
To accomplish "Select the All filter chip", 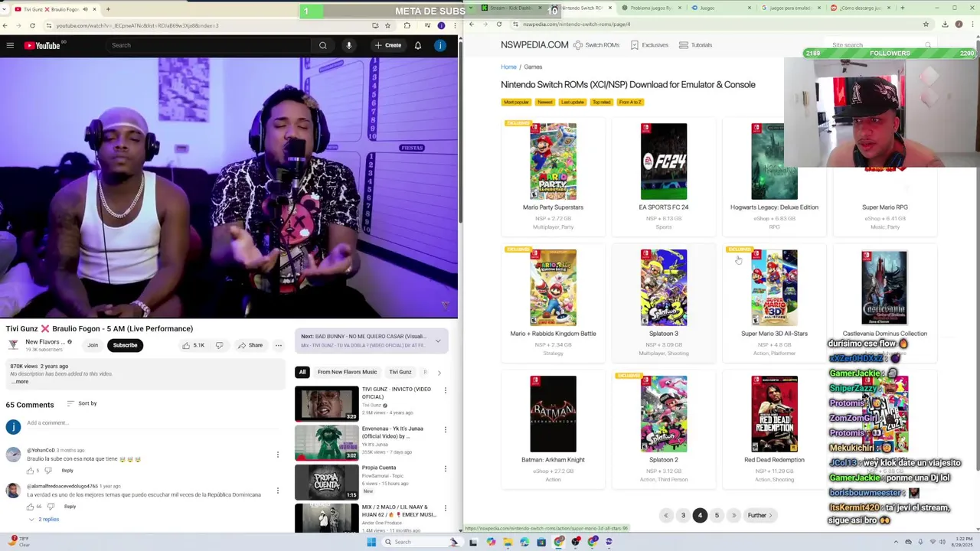I will (302, 372).
